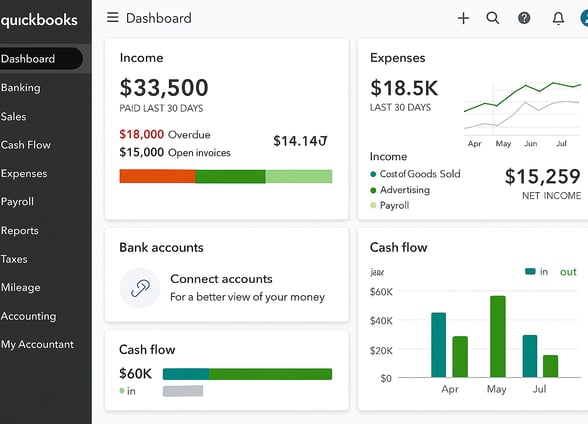Open Reports in the sidebar
The width and height of the screenshot is (588, 424).
pyautogui.click(x=20, y=231)
